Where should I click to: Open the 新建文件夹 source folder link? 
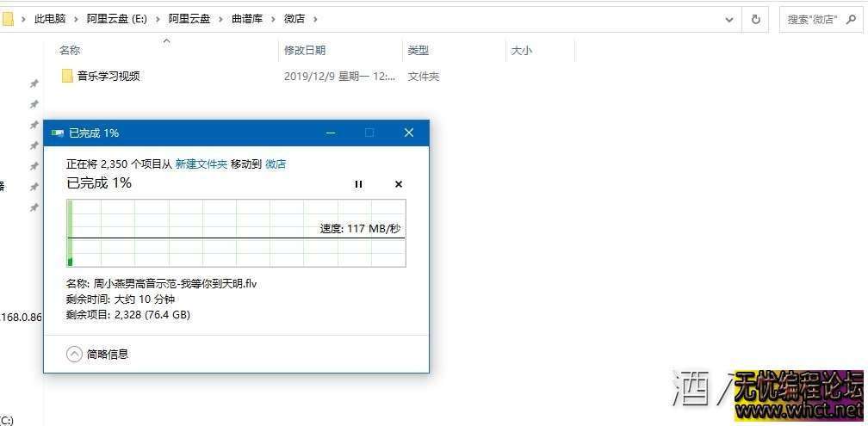[x=201, y=164]
